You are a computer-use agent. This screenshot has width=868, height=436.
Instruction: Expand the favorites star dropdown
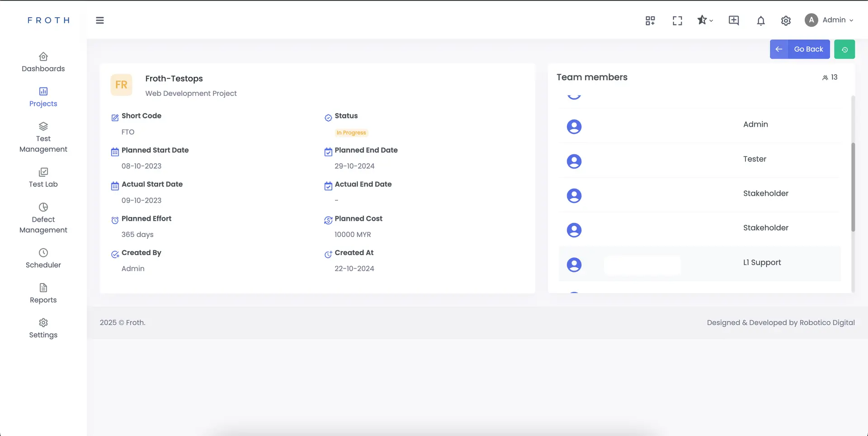704,20
